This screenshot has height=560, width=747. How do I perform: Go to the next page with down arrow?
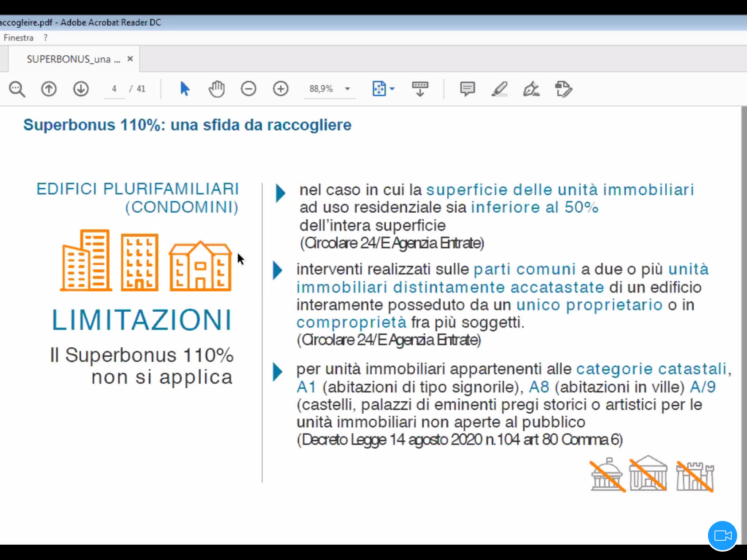[81, 89]
